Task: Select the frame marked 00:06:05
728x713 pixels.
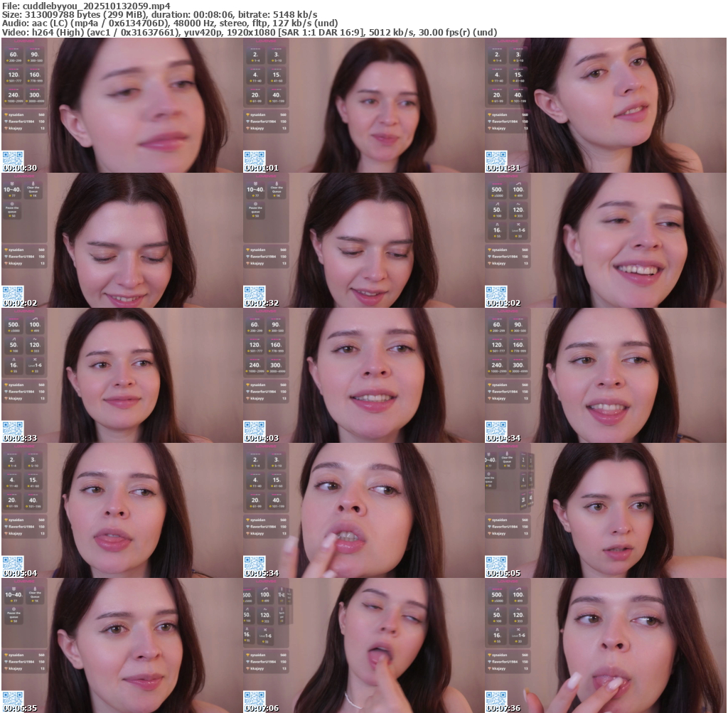Action: click(606, 510)
